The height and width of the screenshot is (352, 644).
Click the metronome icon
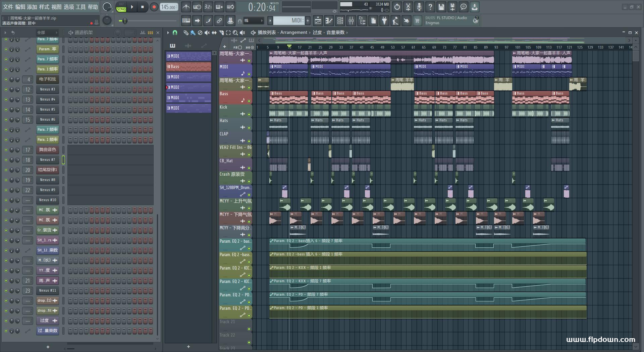[x=186, y=7]
